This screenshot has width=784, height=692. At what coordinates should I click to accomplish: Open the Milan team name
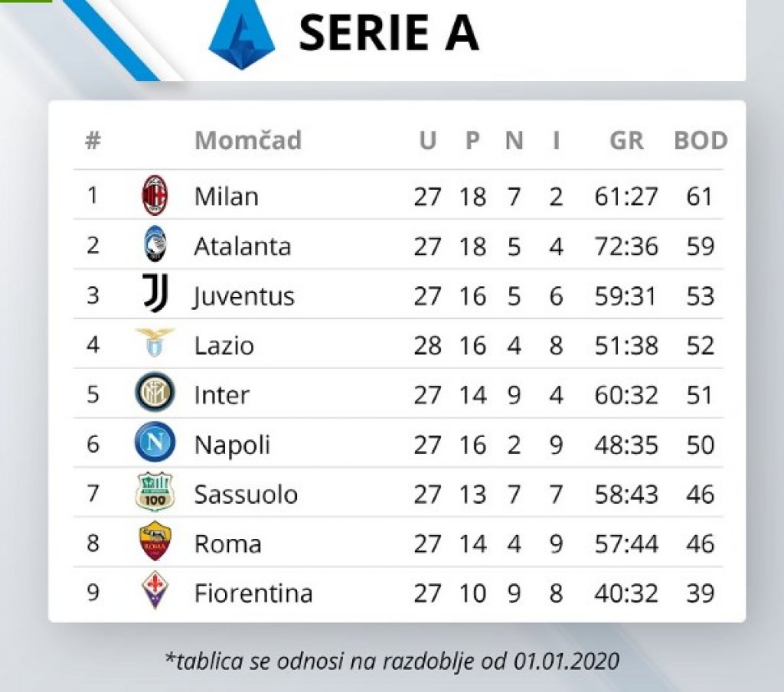pos(227,196)
